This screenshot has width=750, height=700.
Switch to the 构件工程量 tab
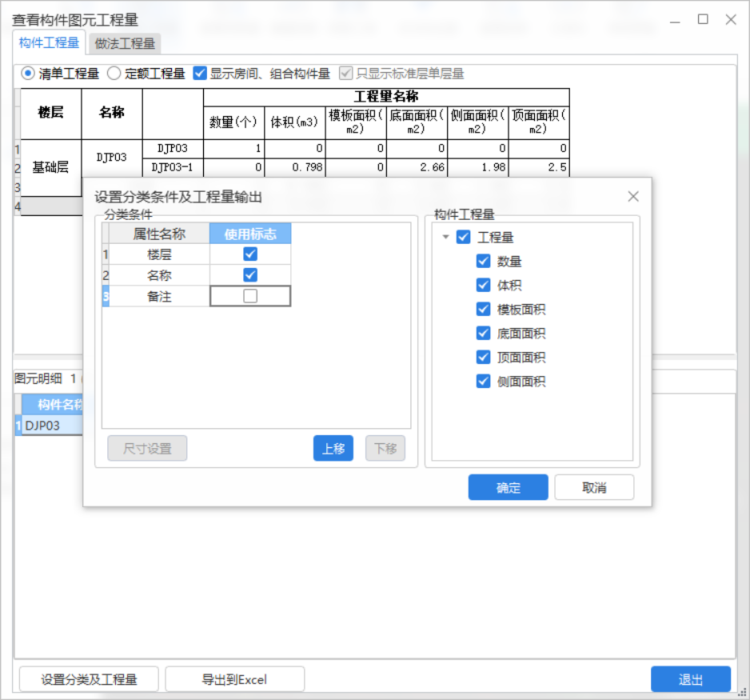tap(49, 43)
